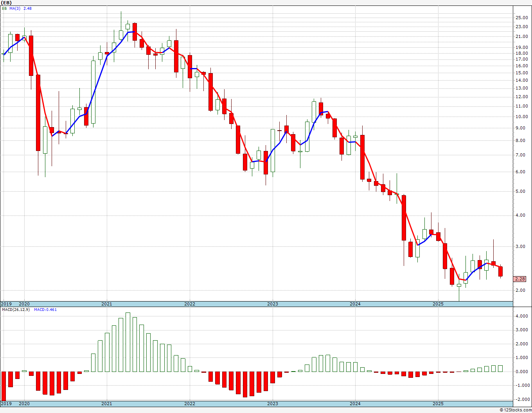Click the 21.00 price axis label

click(x=521, y=37)
